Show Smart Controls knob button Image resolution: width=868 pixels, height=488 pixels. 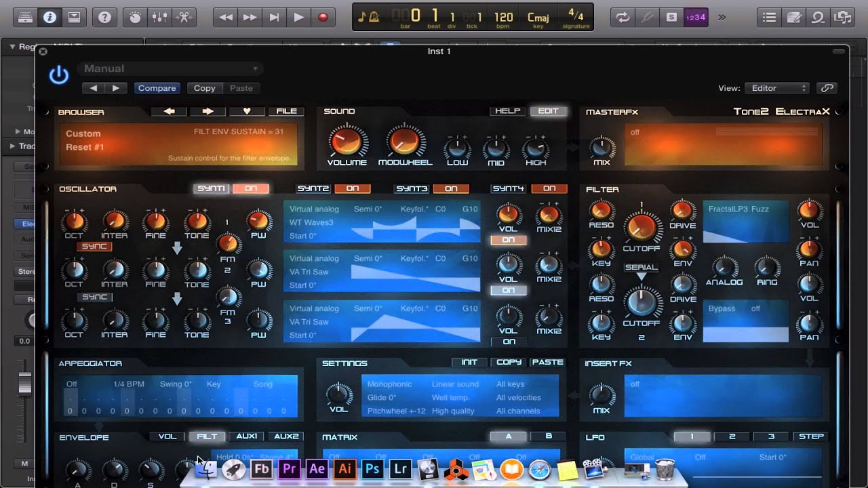tap(136, 17)
